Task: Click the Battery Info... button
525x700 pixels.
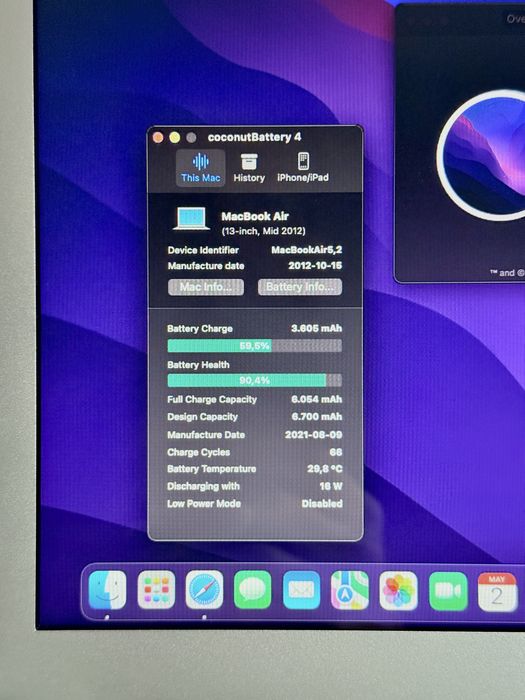Action: click(300, 287)
